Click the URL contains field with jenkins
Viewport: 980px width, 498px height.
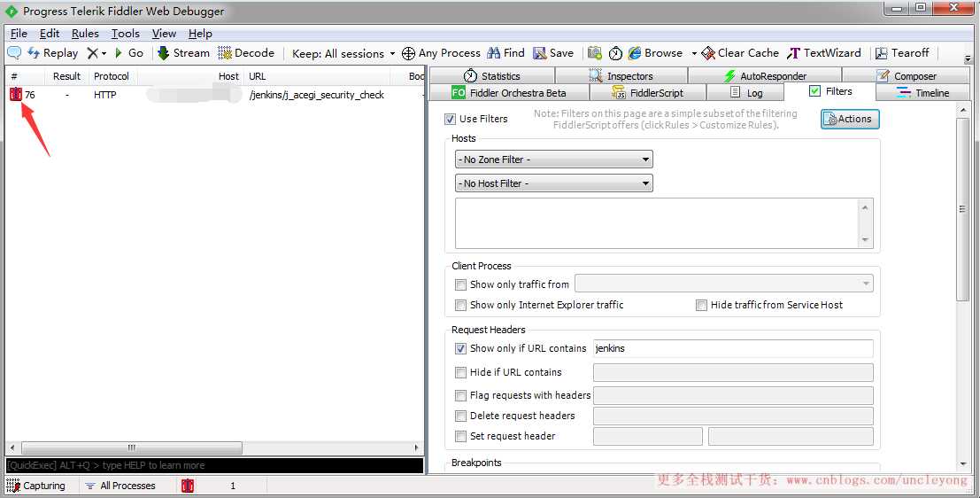[x=732, y=348]
